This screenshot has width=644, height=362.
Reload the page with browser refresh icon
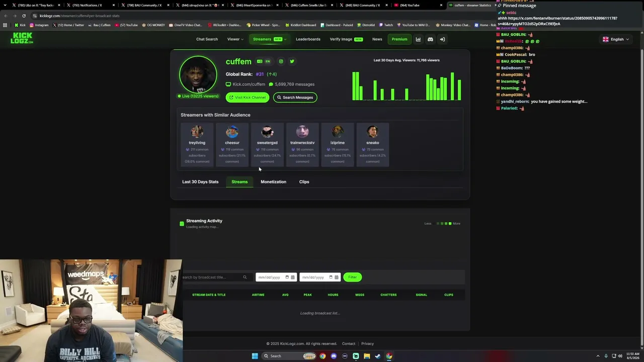click(x=24, y=16)
